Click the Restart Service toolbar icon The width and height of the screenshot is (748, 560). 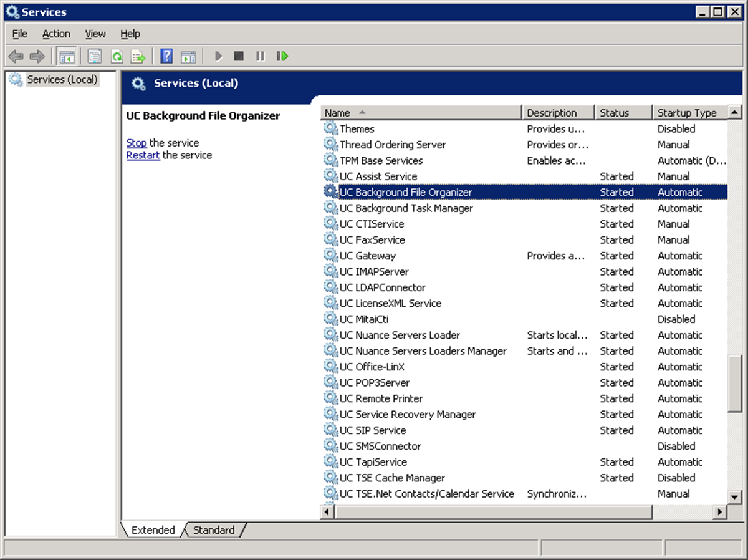282,57
